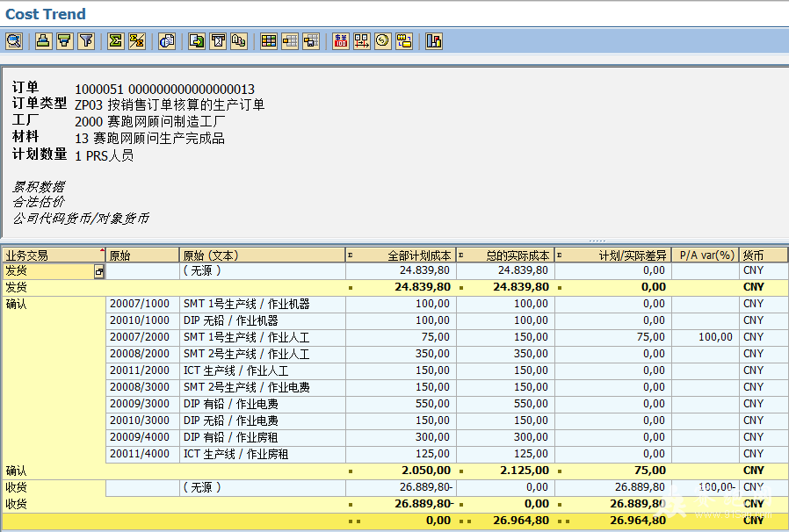Click text DIP 无铅 / 作业机器
Viewport: 789px width, 532px height.
(230, 320)
